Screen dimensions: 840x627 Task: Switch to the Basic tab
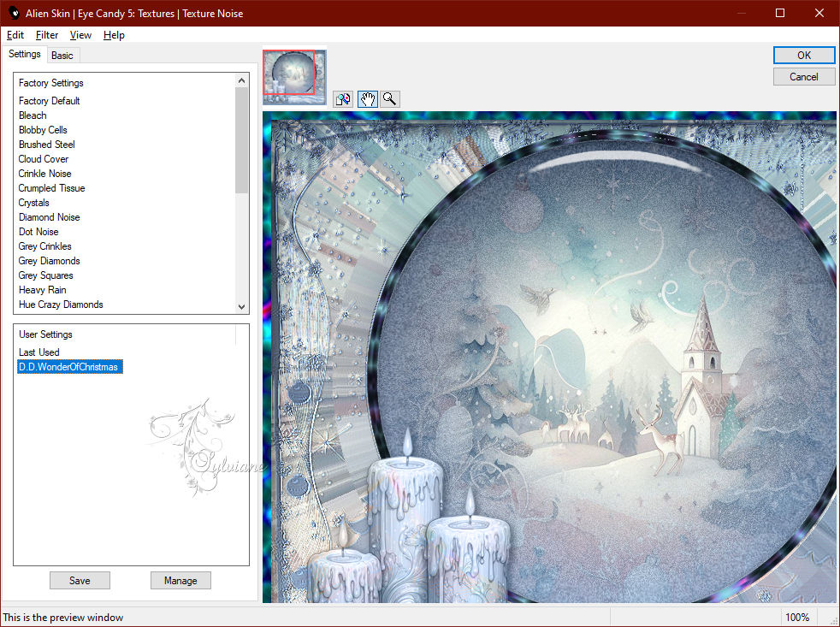tap(62, 56)
